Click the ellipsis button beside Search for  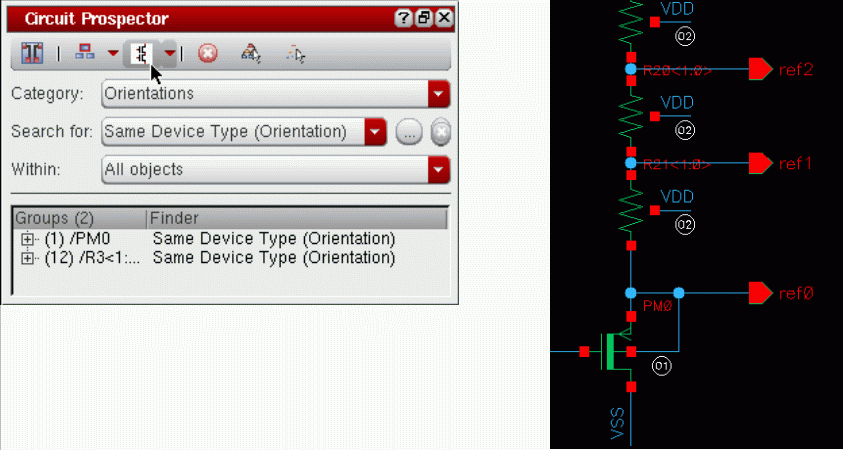[x=409, y=132]
